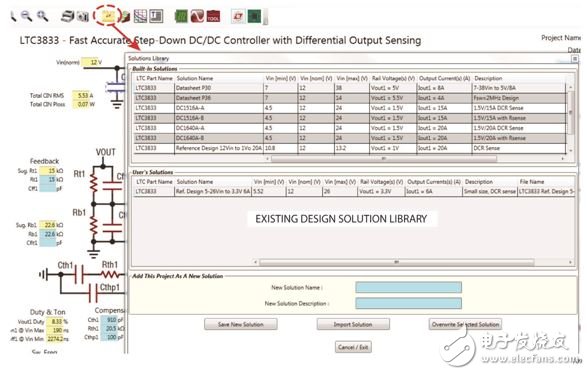Click the green circuit board icon
587x375 pixels.
point(181,16)
